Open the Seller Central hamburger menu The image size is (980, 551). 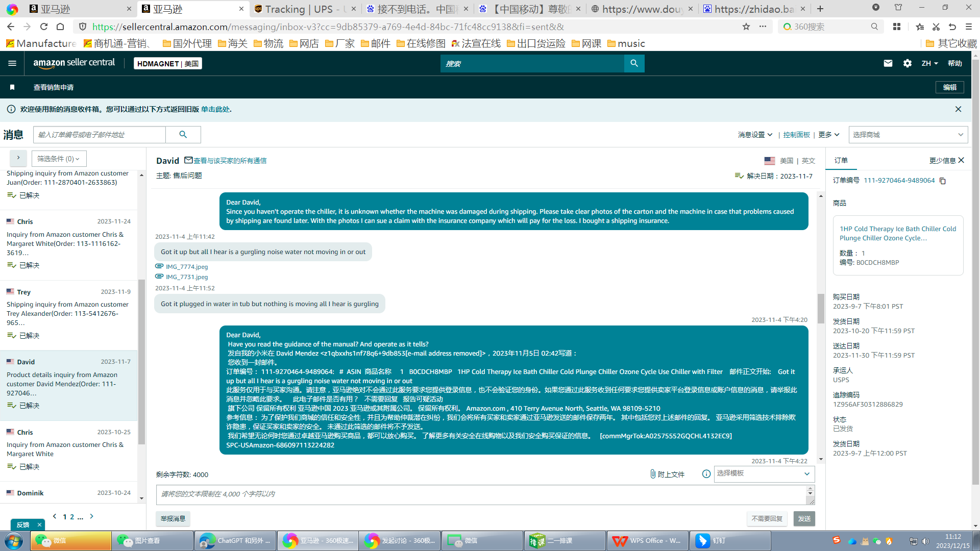click(12, 63)
